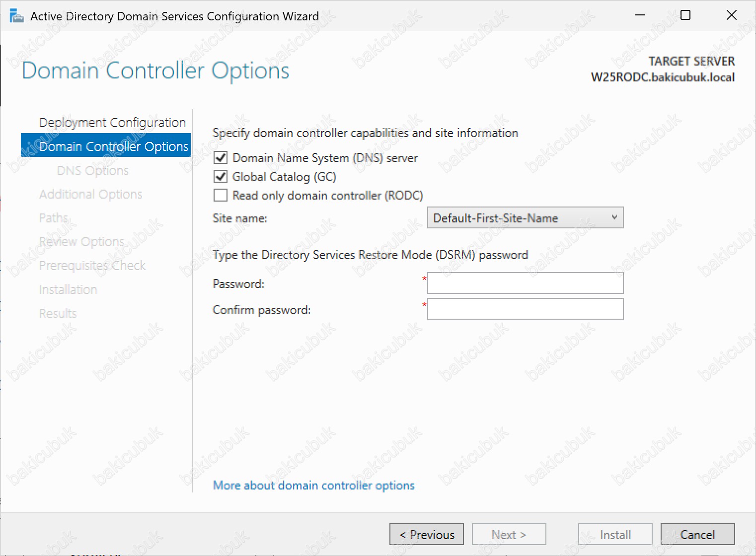The width and height of the screenshot is (756, 556).
Task: Click the Site name dropdown arrow
Action: coord(614,217)
